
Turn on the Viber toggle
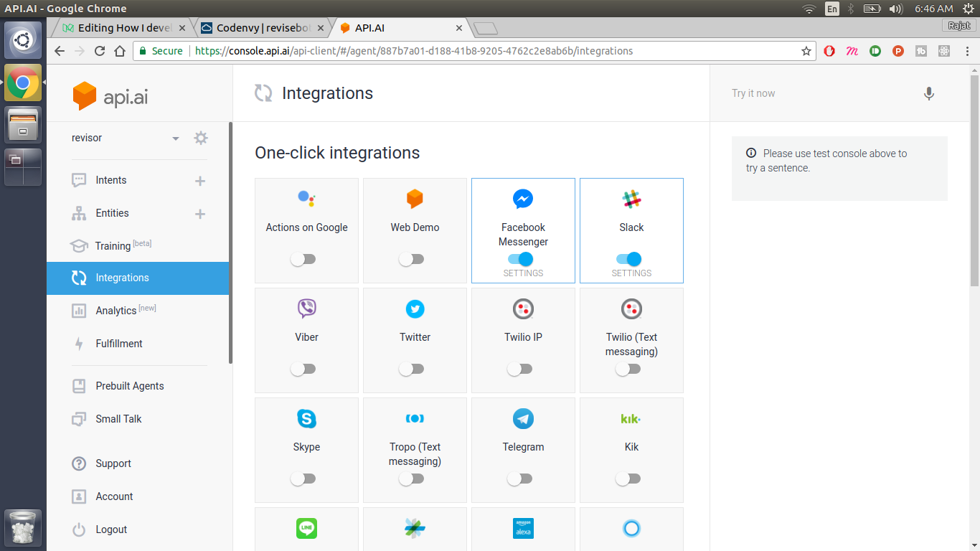coord(303,369)
